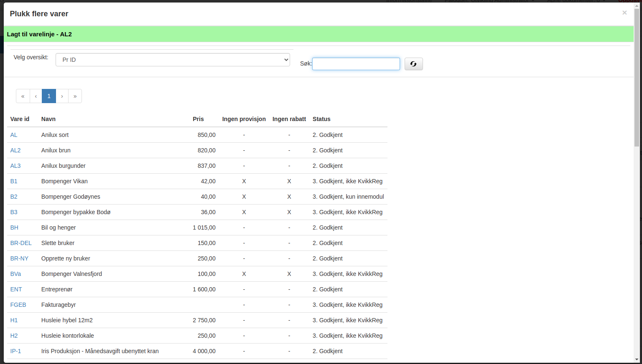Image resolution: width=642 pixels, height=364 pixels.
Task: Choose product BH Bil og henger
Action: [14, 227]
